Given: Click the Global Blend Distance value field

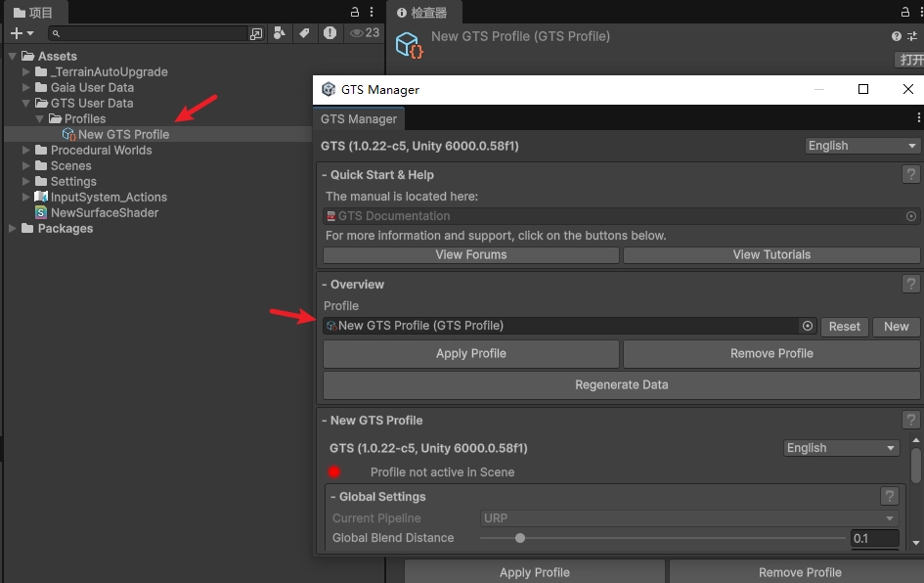Looking at the screenshot, I should click(x=875, y=538).
